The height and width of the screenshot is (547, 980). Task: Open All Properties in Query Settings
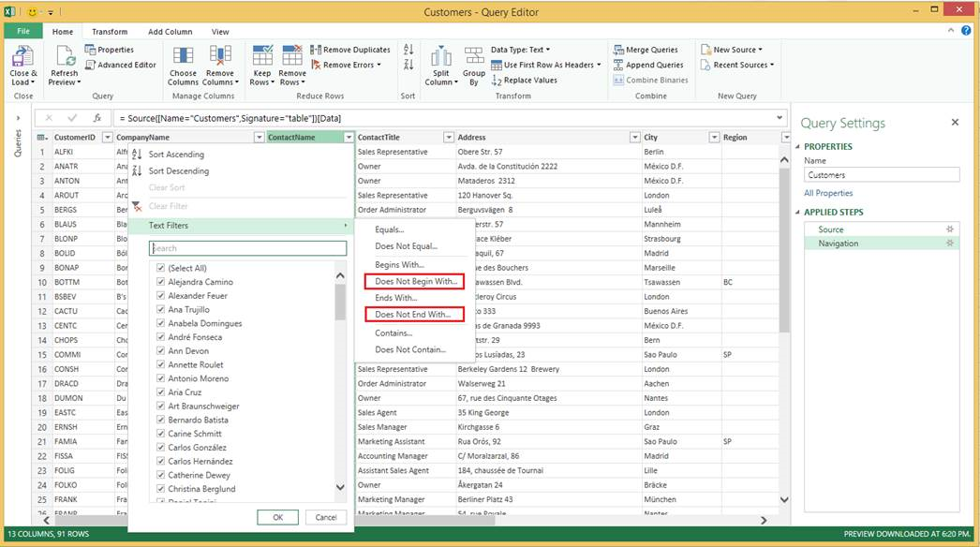click(x=827, y=194)
